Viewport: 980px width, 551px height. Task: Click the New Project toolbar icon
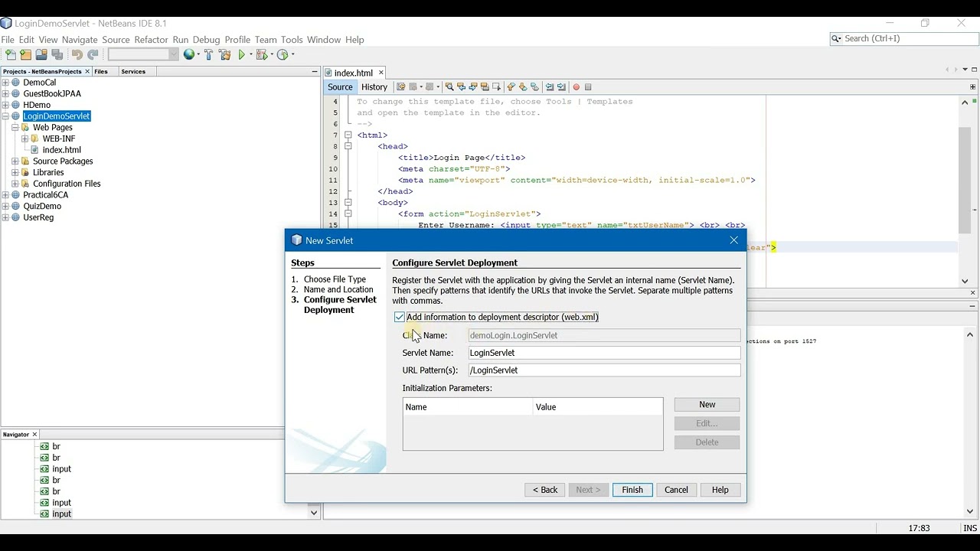click(x=26, y=54)
